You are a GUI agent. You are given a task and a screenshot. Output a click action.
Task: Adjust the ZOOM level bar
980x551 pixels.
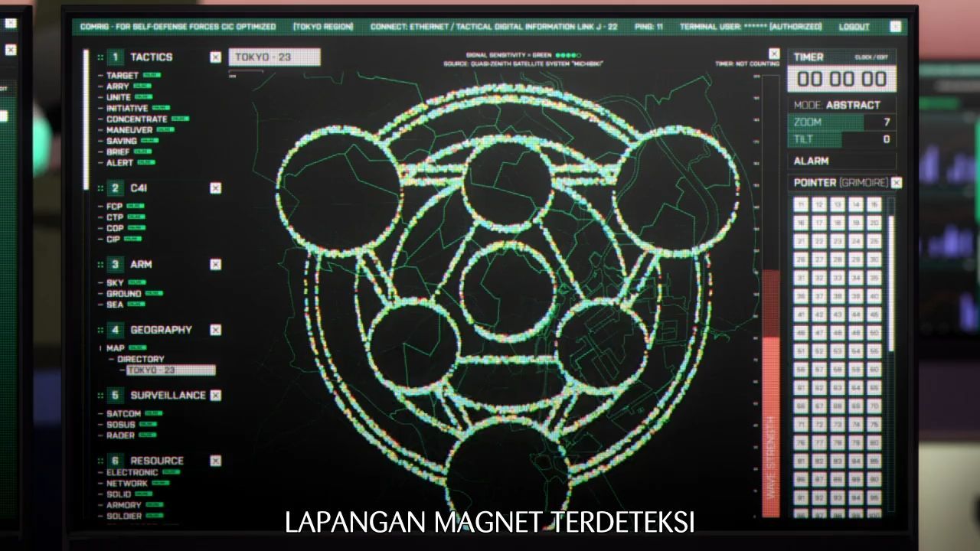841,122
